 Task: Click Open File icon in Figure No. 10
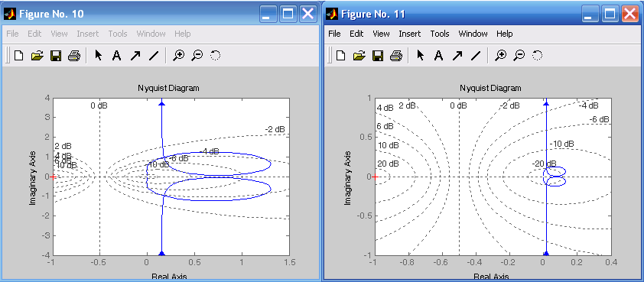tap(37, 56)
